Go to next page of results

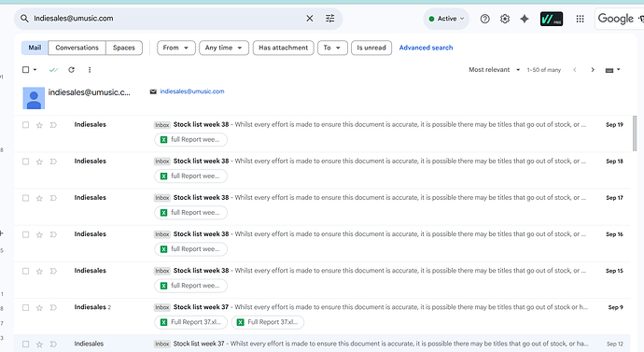pyautogui.click(x=593, y=70)
